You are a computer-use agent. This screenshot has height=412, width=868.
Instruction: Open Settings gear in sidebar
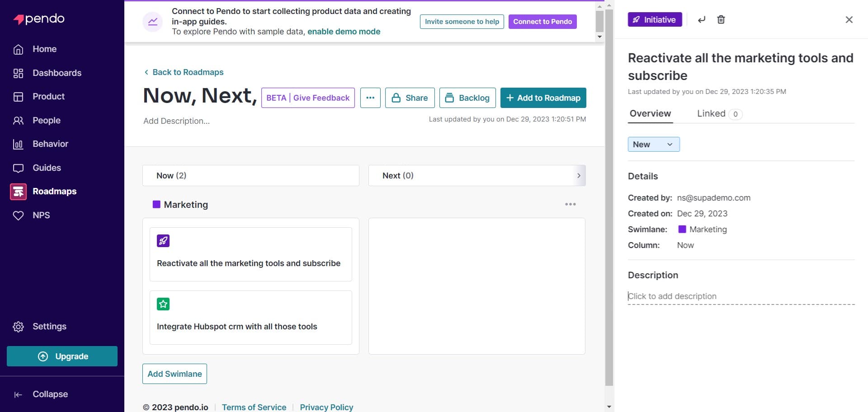pos(18,327)
